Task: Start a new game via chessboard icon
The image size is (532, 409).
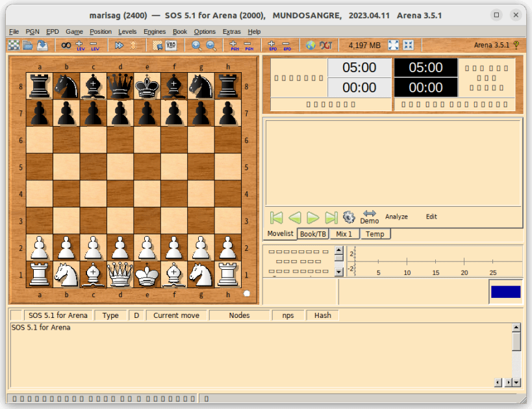Action: [14, 46]
